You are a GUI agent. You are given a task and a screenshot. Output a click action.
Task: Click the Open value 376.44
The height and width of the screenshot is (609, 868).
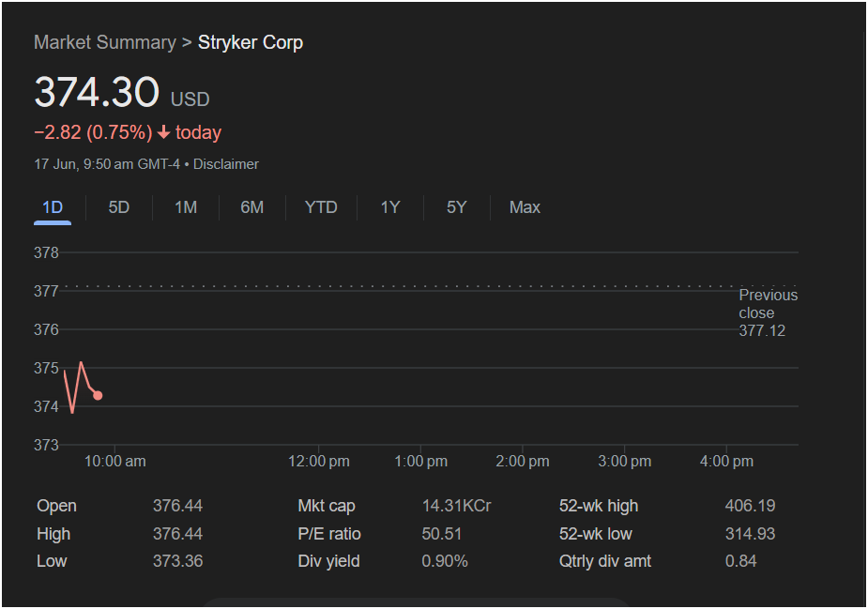coord(177,506)
